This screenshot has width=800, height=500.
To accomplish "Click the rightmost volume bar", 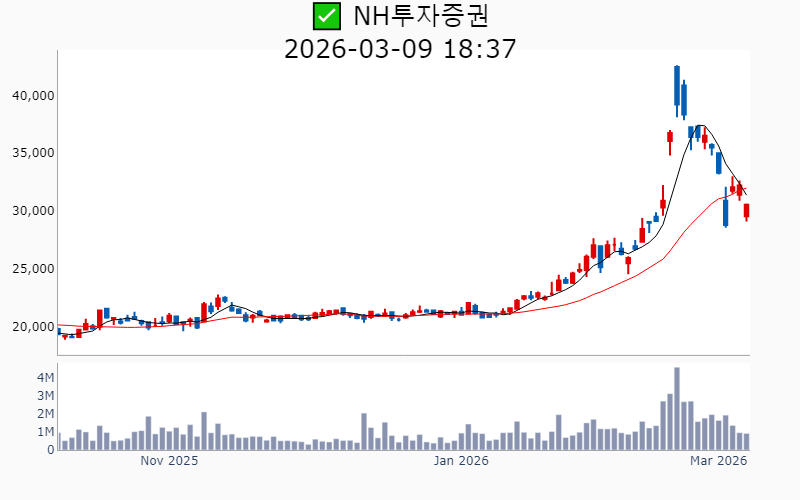I will [746, 441].
